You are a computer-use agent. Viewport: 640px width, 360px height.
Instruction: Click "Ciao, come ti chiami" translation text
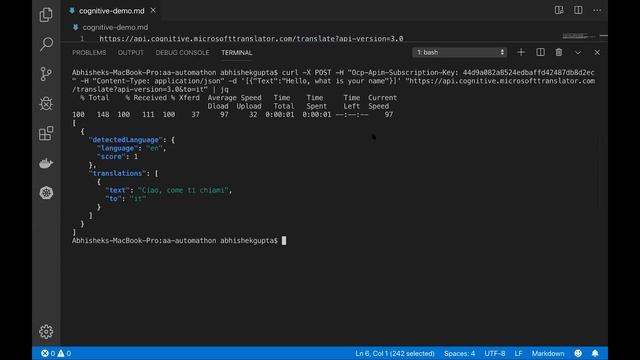tap(183, 190)
